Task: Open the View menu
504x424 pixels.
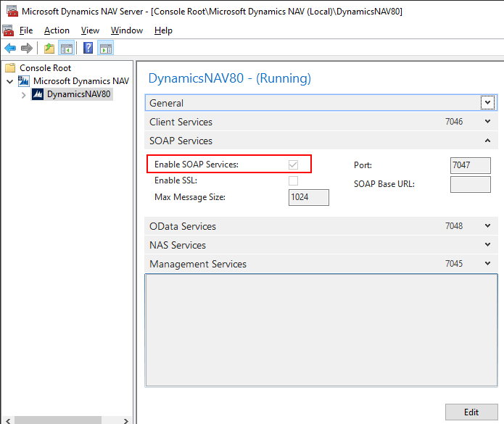Action: [x=90, y=30]
